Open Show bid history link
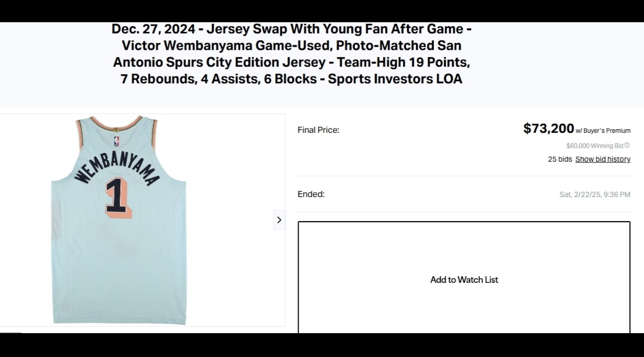Screen dimensions: 644x357 [602, 159]
